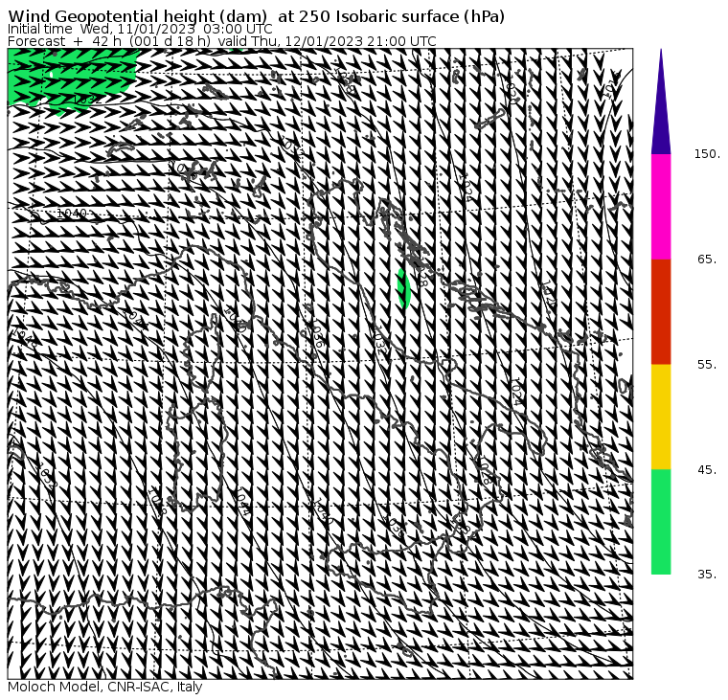Select the magenta legend color band

[x=661, y=207]
